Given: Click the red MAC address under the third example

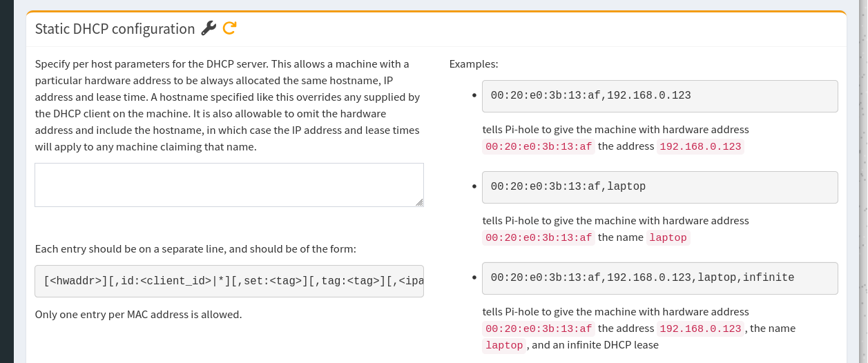Looking at the screenshot, I should (539, 329).
